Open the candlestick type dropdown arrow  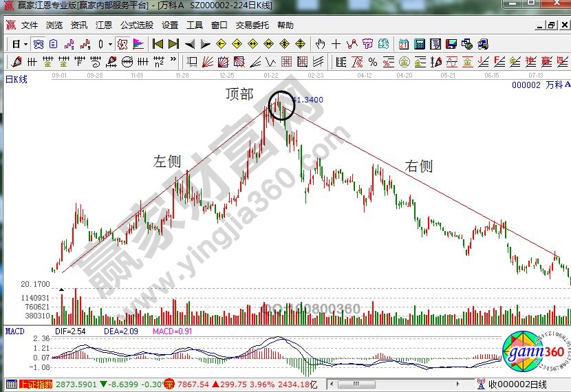click(x=110, y=44)
